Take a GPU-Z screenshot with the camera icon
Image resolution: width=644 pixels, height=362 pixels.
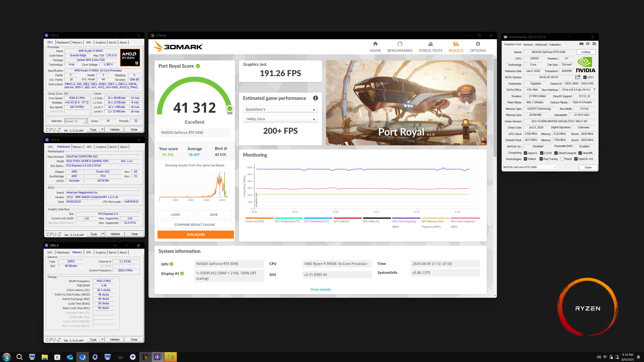point(581,44)
